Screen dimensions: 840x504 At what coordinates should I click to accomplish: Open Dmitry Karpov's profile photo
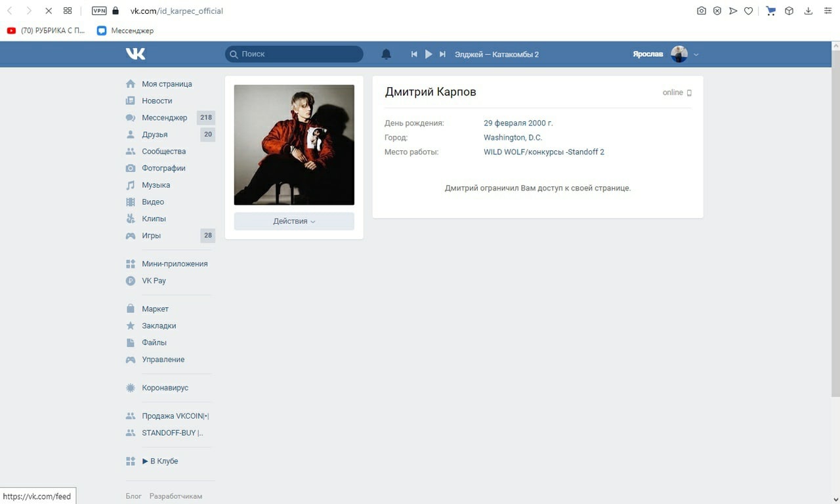(294, 145)
